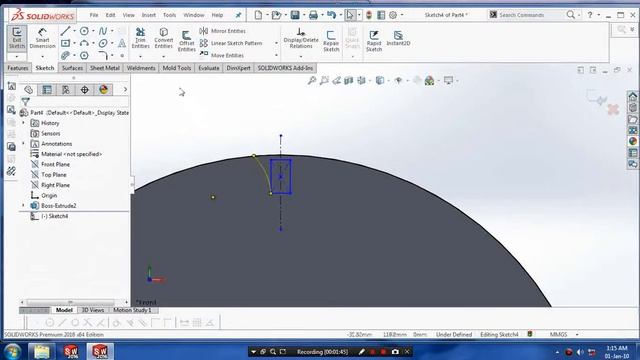Open dropdown beside Linear Sketch Pattern
640x360 pixels.
click(276, 43)
